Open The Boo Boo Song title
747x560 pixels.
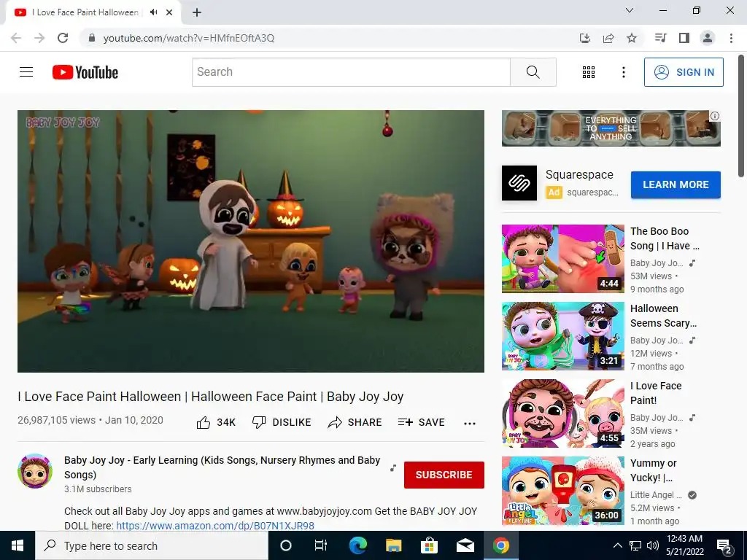pos(665,238)
